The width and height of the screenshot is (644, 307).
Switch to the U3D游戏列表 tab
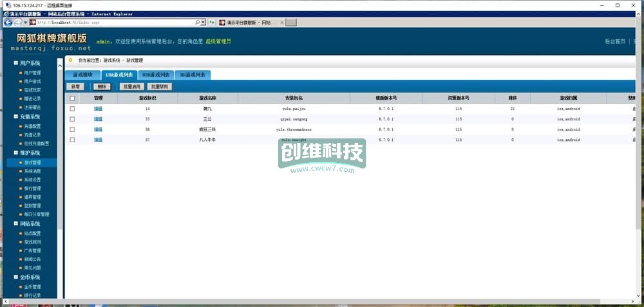(156, 75)
